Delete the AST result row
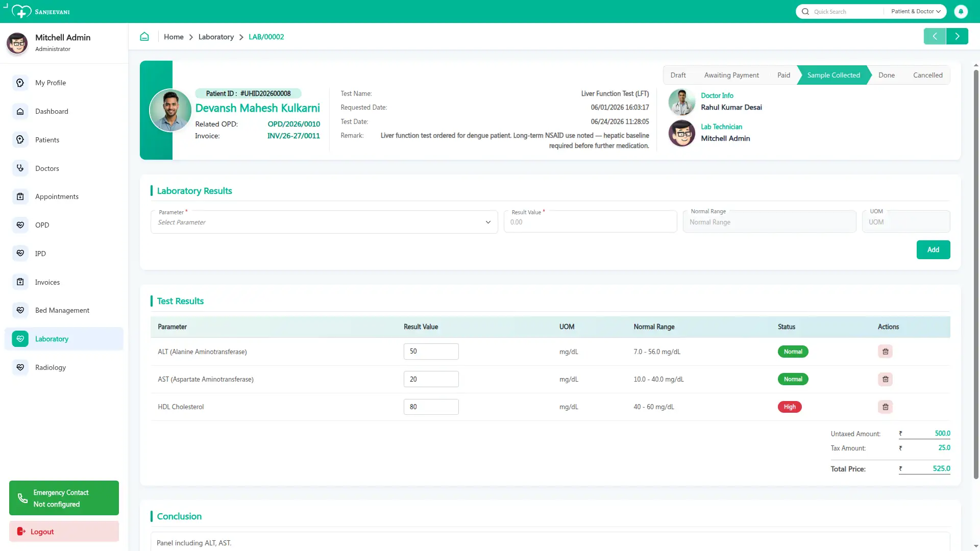The height and width of the screenshot is (551, 980). [x=886, y=379]
